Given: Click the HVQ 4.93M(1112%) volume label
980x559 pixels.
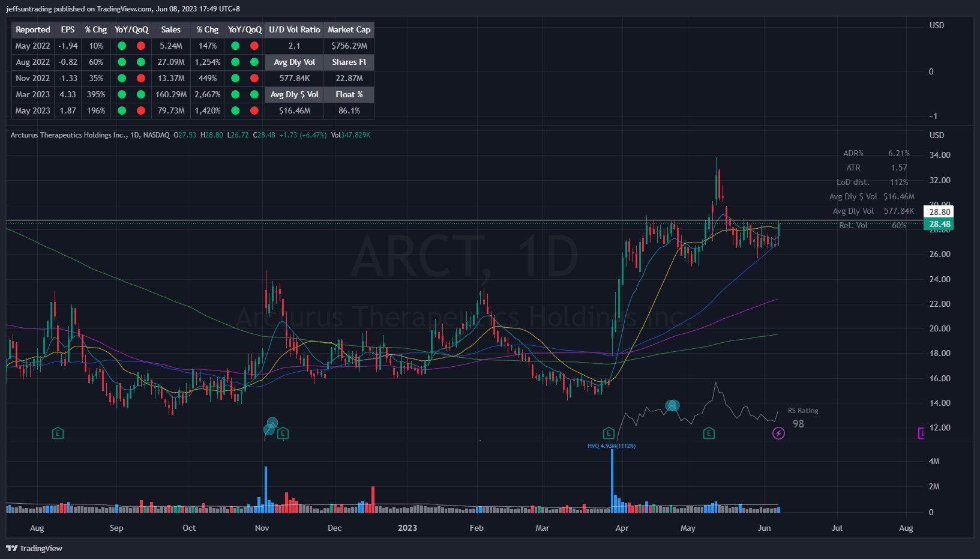Looking at the screenshot, I should tap(612, 446).
